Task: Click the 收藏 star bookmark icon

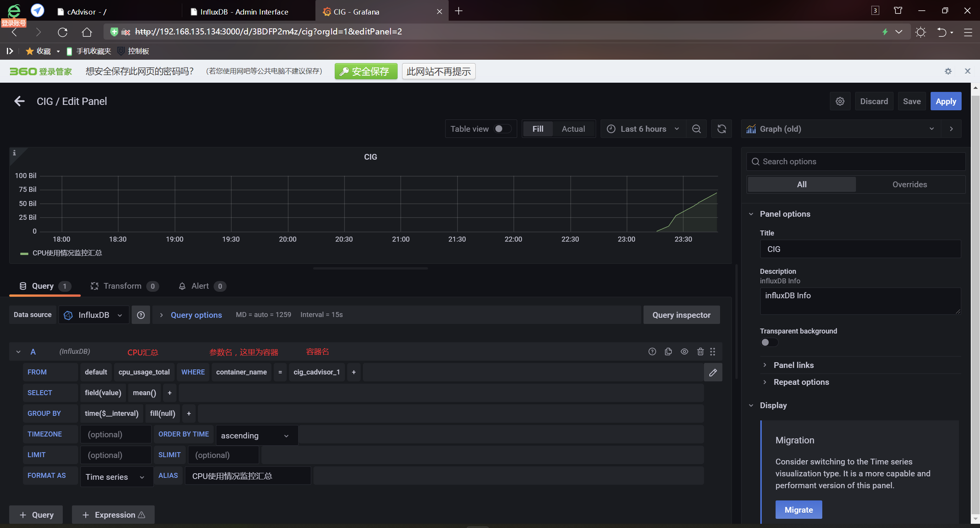Action: pos(29,51)
